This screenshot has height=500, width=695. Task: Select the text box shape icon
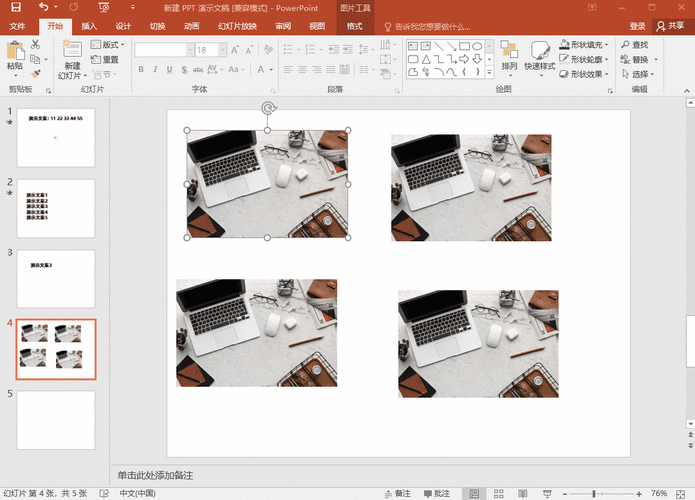pos(413,46)
